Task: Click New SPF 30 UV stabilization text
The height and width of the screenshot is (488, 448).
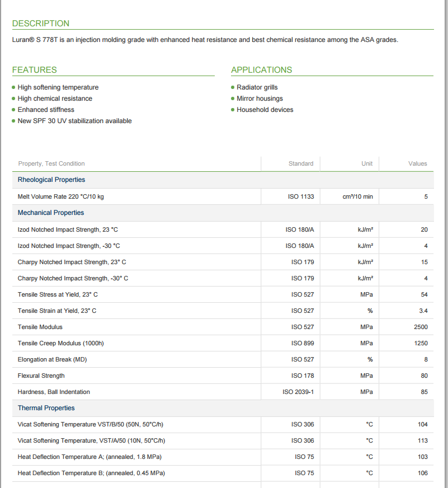Action: pos(75,121)
